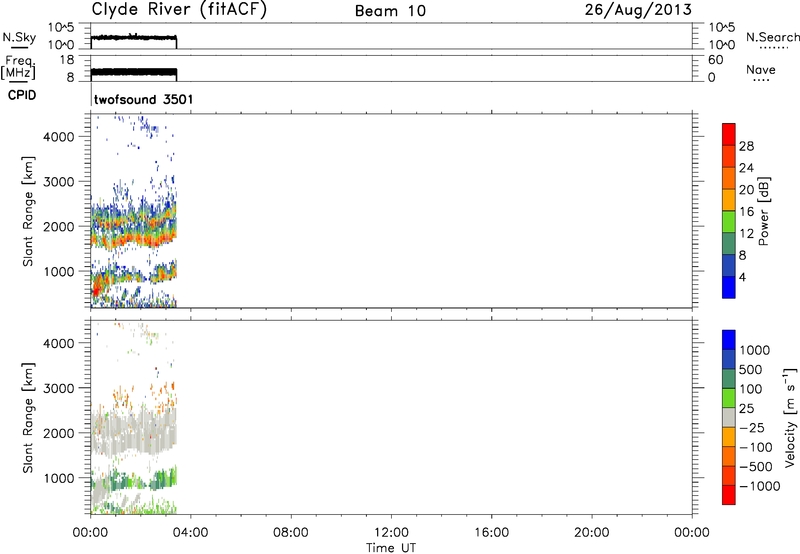Click the orange 20-24 dB Power colorbar segment
The width and height of the screenshot is (800, 554).
point(729,178)
